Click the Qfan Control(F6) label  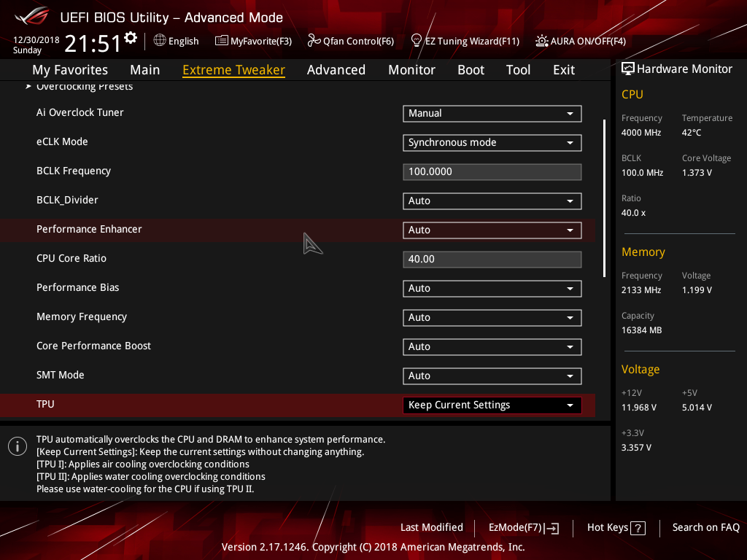point(358,41)
